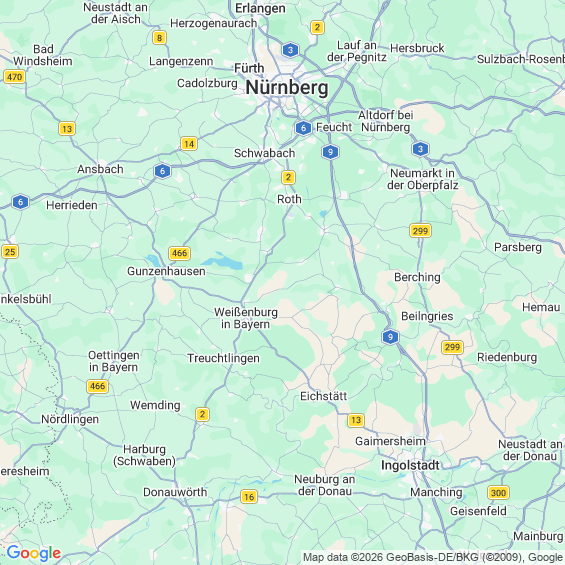The width and height of the screenshot is (565, 565).
Task: Click the map data copyright notice
Action: 433,557
